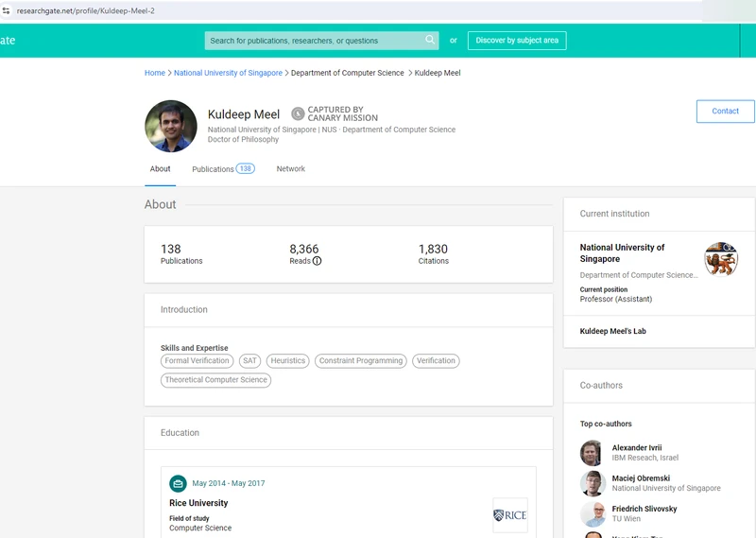
Task: Open Friedrich Slivovsky co-author name
Action: coord(644,509)
